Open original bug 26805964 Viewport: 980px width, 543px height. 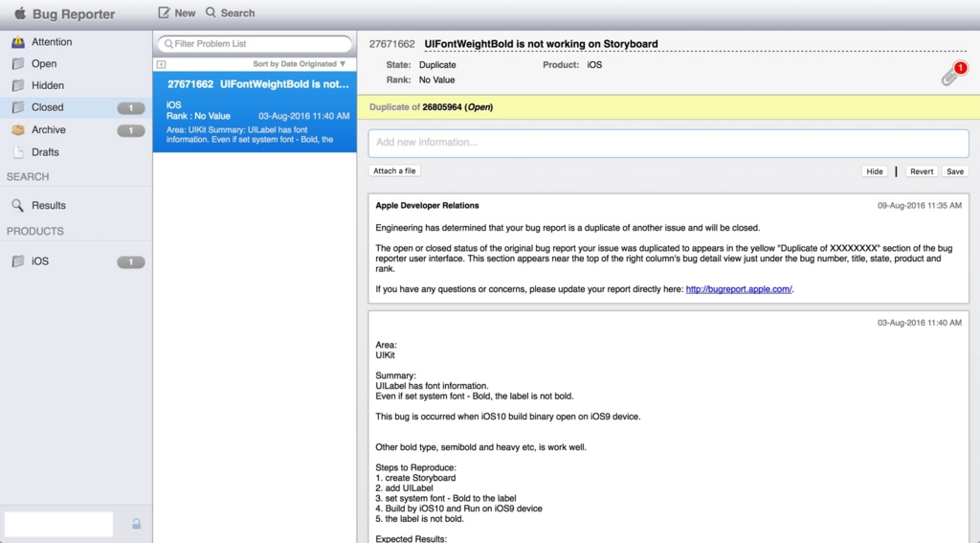pos(442,107)
